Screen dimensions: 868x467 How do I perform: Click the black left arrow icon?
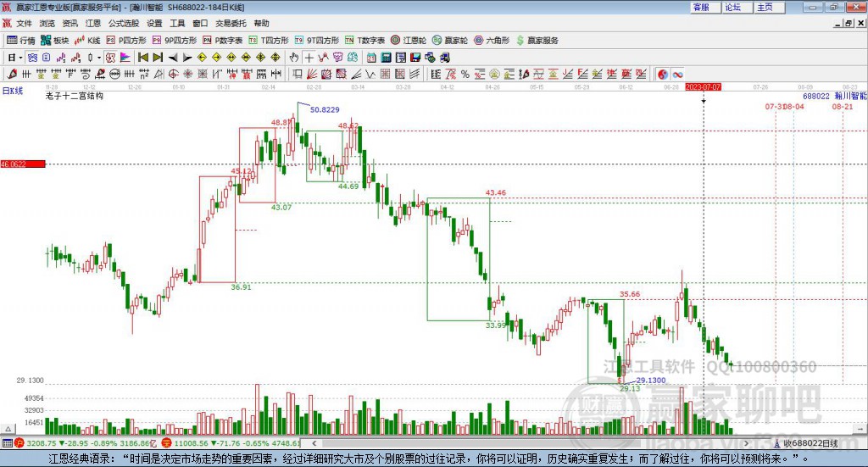click(173, 58)
